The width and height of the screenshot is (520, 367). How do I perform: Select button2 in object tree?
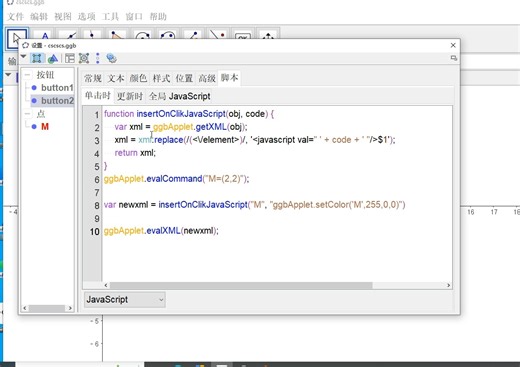click(x=57, y=101)
